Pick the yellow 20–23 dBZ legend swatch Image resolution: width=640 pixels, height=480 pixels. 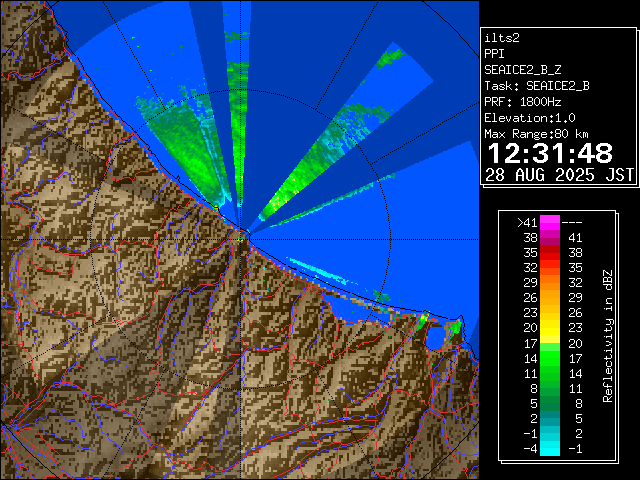550,327
